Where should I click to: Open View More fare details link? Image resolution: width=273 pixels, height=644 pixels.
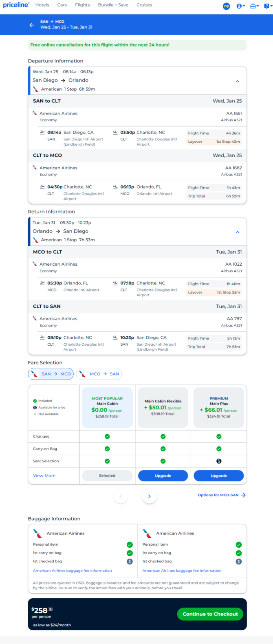pos(44,475)
